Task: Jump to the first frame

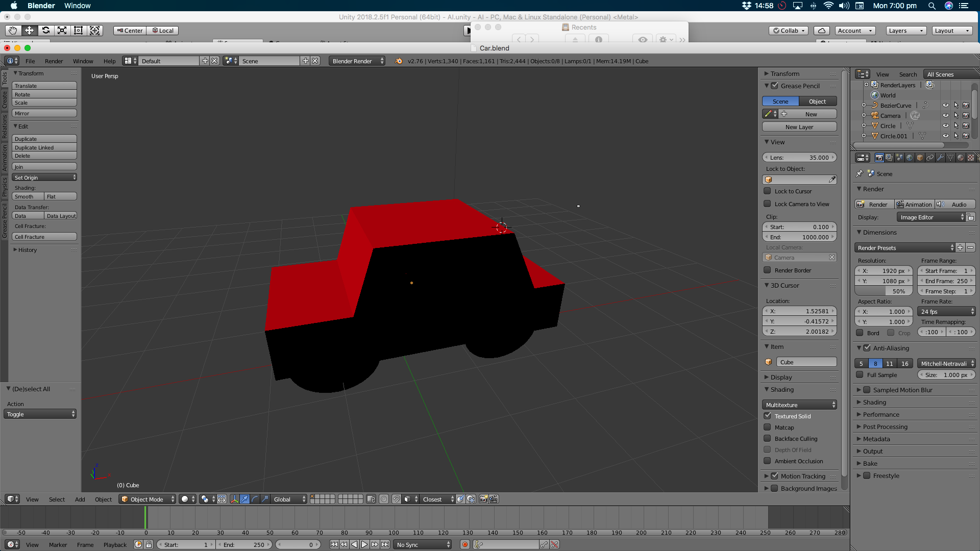Action: pyautogui.click(x=334, y=545)
